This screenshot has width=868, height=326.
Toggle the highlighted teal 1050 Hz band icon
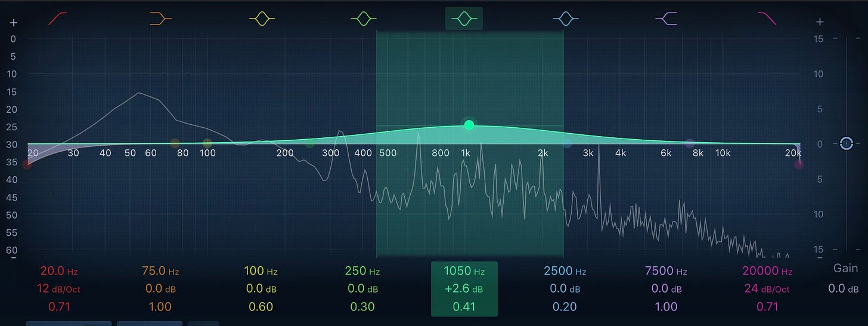(x=464, y=19)
